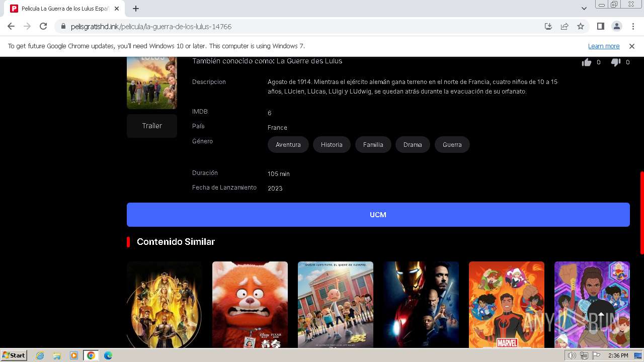The width and height of the screenshot is (644, 362).
Task: Click the blue UCM button
Action: coord(378,215)
